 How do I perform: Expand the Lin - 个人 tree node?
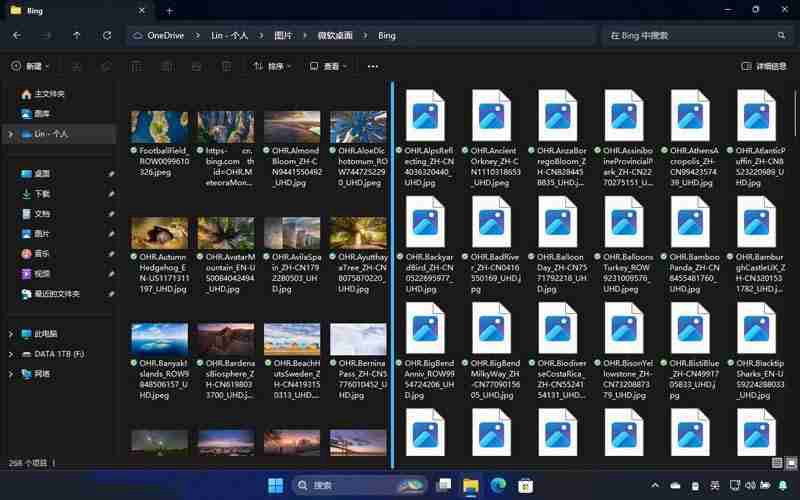click(x=11, y=134)
